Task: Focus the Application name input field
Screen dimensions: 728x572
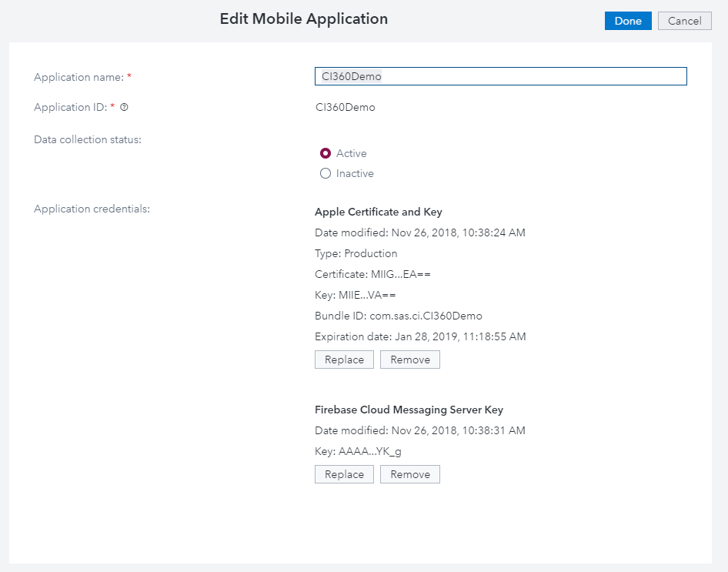Action: pyautogui.click(x=500, y=76)
